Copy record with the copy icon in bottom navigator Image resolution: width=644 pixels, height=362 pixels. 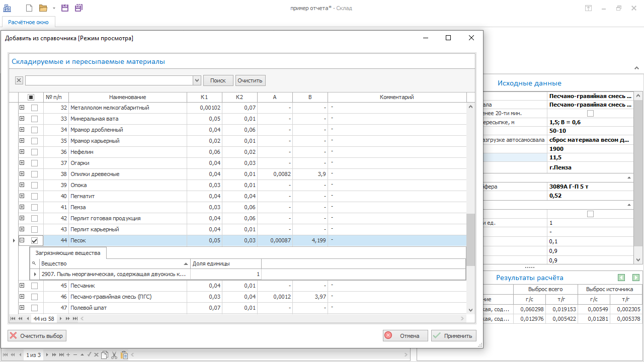tap(105, 355)
